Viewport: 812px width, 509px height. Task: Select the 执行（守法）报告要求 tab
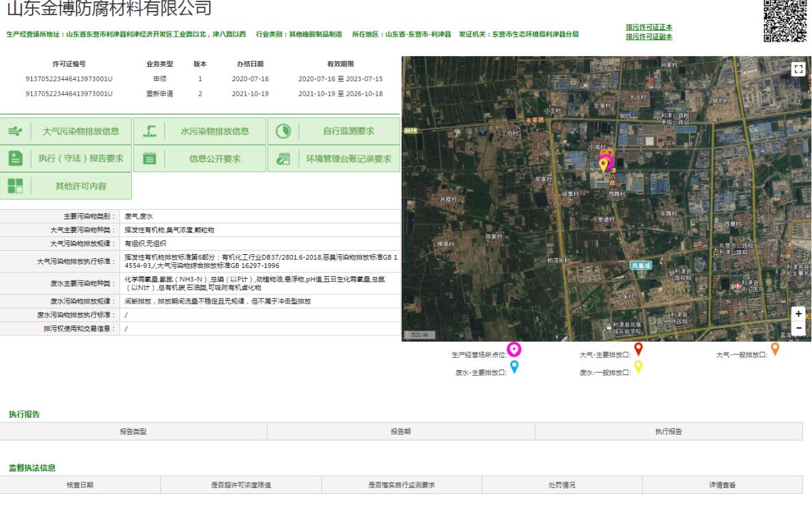point(66,159)
